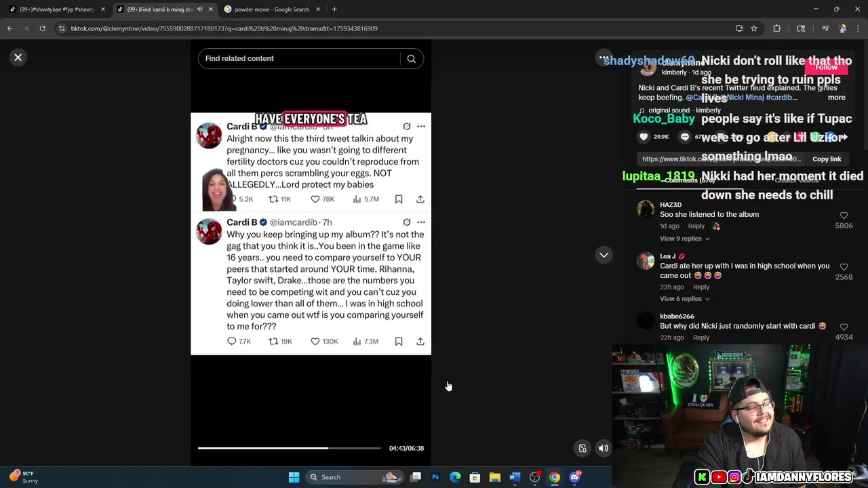Expand the video description with 'more'
This screenshot has height=488, width=868.
(x=836, y=98)
